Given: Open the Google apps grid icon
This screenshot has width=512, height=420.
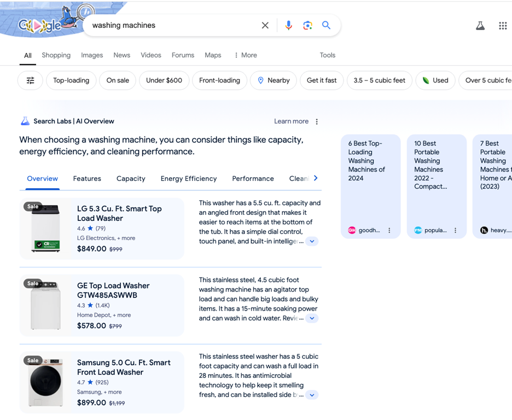Looking at the screenshot, I should [x=503, y=26].
